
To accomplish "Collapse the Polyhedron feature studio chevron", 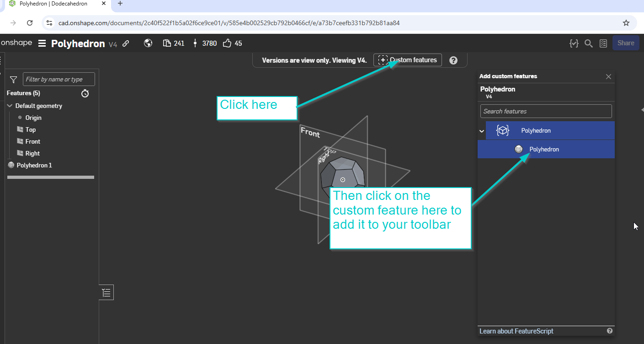I will click(482, 131).
